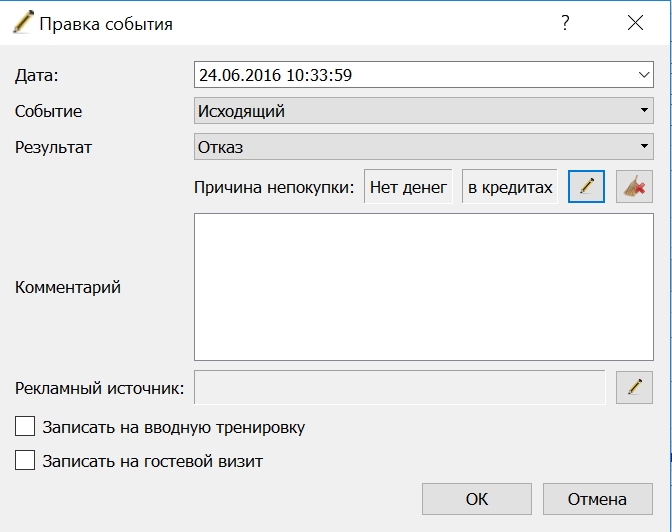Image resolution: width=672 pixels, height=532 pixels.
Task: Confirm with the OK button
Action: click(x=477, y=499)
